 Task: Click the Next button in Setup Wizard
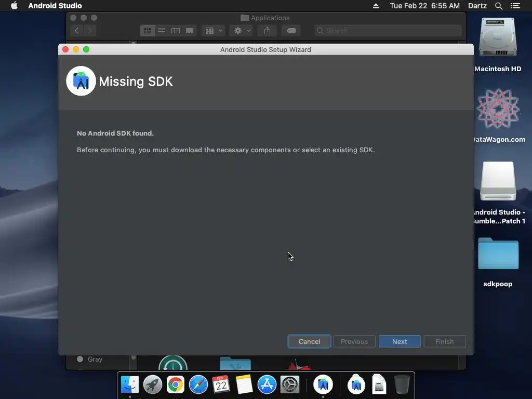tap(400, 341)
